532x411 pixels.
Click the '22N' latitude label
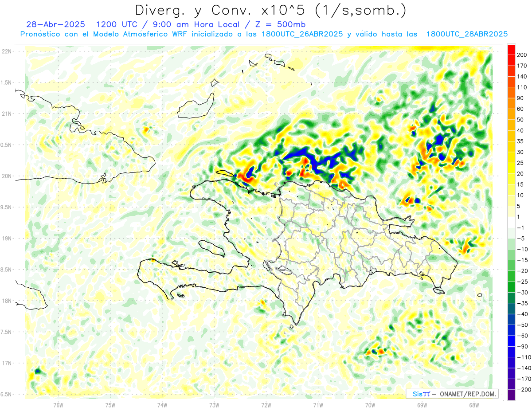tap(7, 51)
